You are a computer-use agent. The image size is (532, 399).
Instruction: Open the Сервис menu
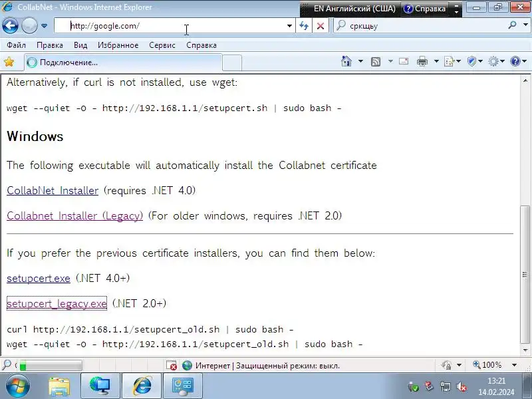click(x=162, y=45)
